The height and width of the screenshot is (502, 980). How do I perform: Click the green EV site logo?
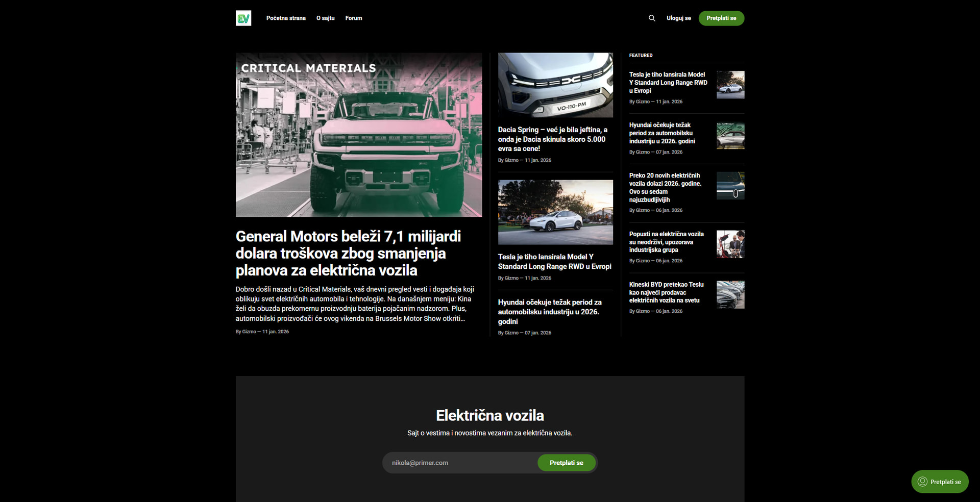tap(243, 18)
